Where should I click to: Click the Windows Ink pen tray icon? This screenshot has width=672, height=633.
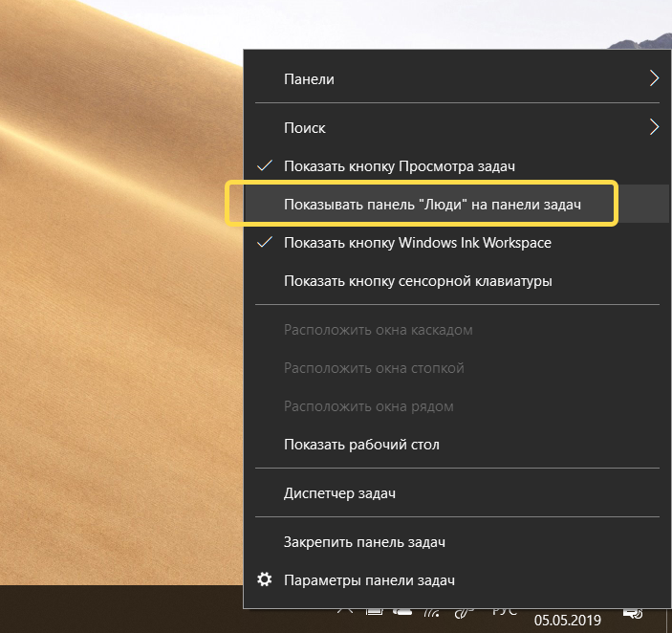tap(465, 612)
